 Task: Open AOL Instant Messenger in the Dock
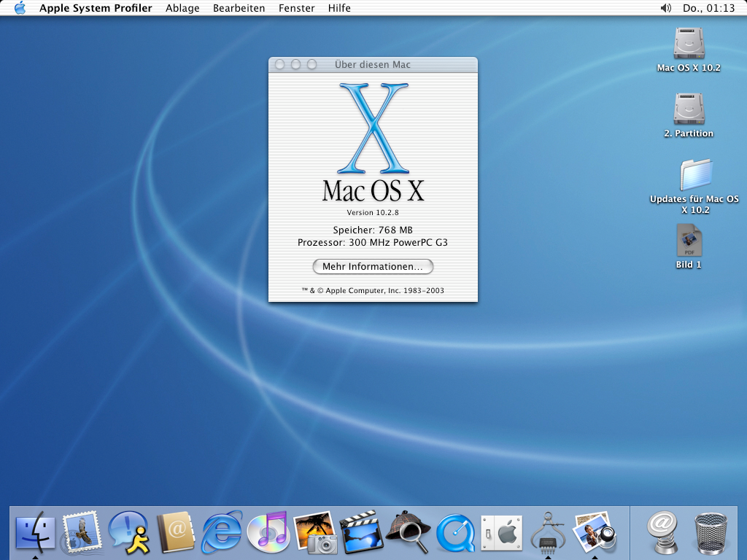(128, 532)
